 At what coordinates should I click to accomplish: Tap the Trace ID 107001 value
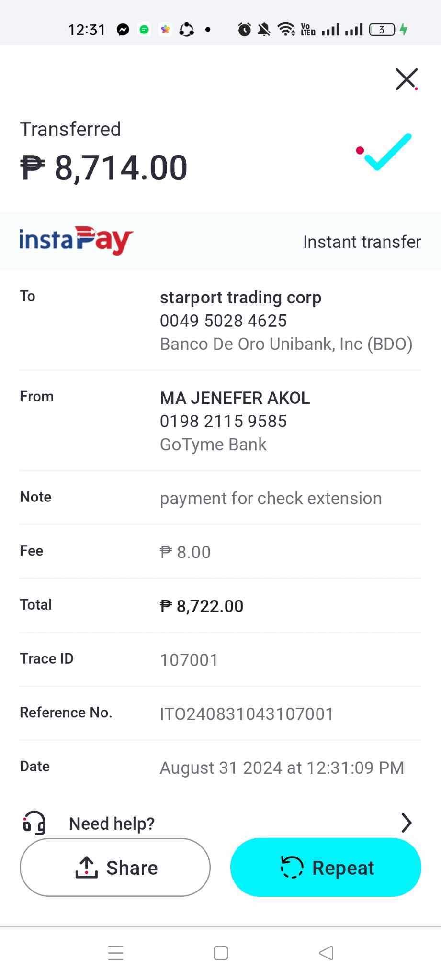189,660
